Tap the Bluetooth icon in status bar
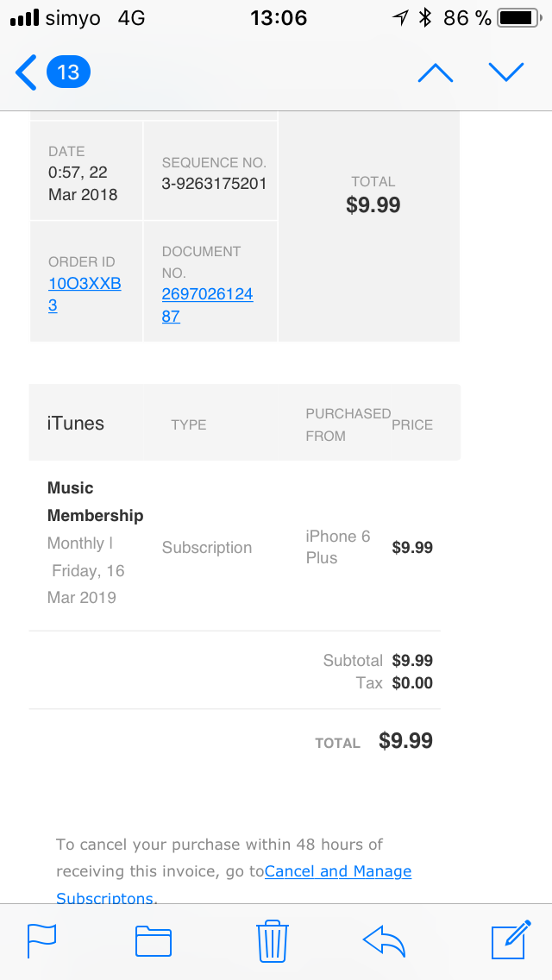The height and width of the screenshot is (980, 552). point(424,17)
